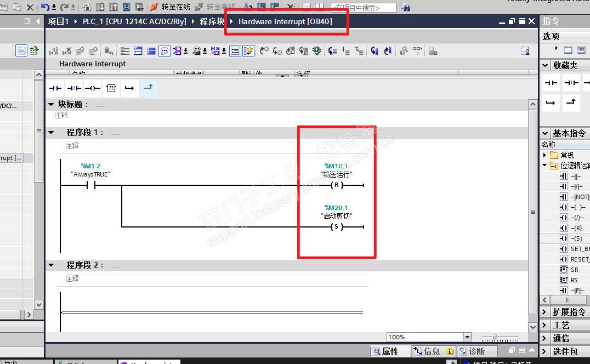Click 程序块 in the breadcrumb

tap(212, 21)
